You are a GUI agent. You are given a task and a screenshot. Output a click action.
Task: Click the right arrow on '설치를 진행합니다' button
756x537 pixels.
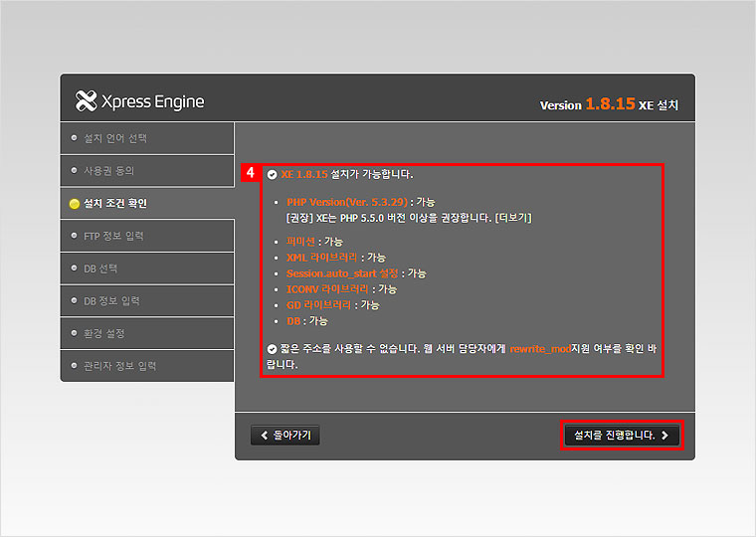(x=664, y=436)
